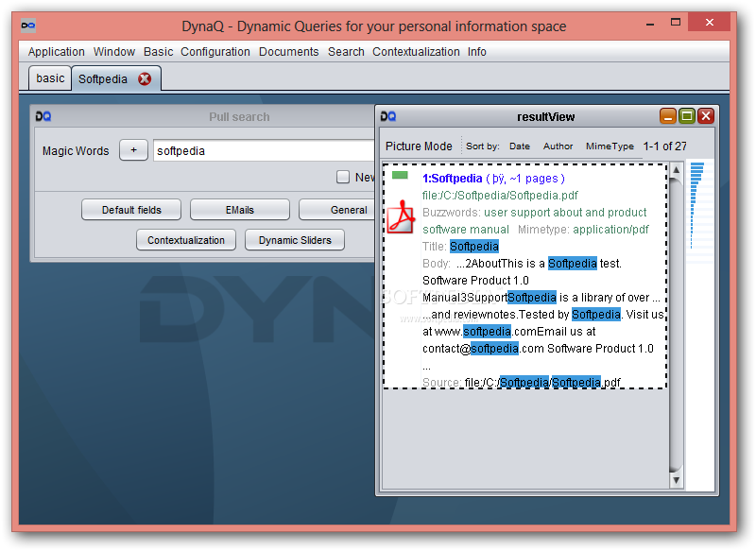Maximize the resultView window with green button
The image size is (756, 551).
[687, 116]
